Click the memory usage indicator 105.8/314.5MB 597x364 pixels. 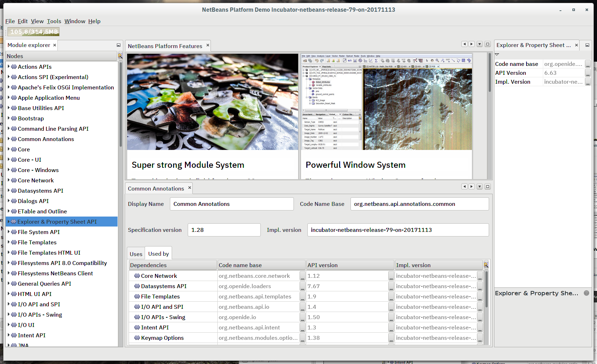click(33, 32)
